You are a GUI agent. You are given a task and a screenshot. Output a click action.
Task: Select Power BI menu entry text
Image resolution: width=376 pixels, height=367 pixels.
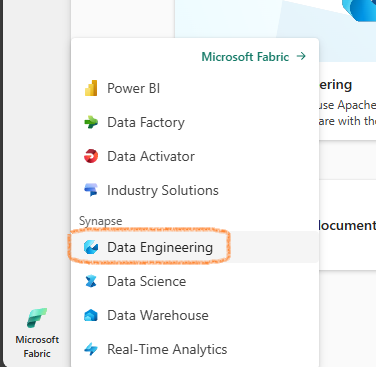(133, 88)
